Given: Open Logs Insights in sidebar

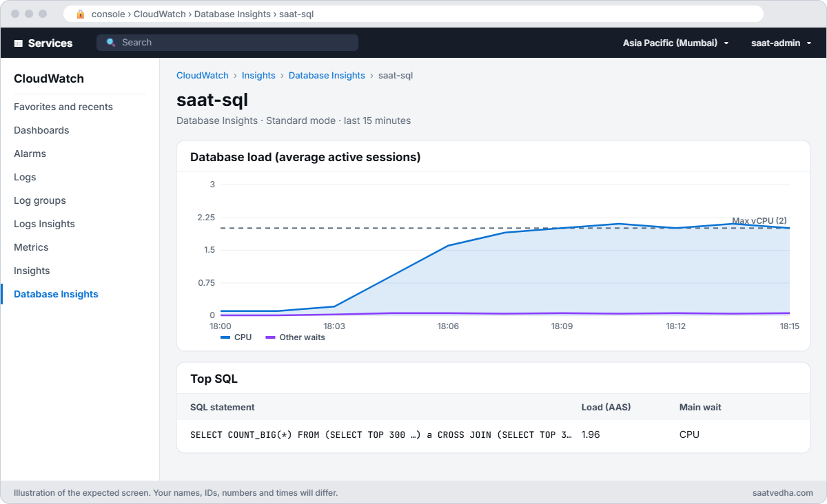Looking at the screenshot, I should [x=44, y=224].
